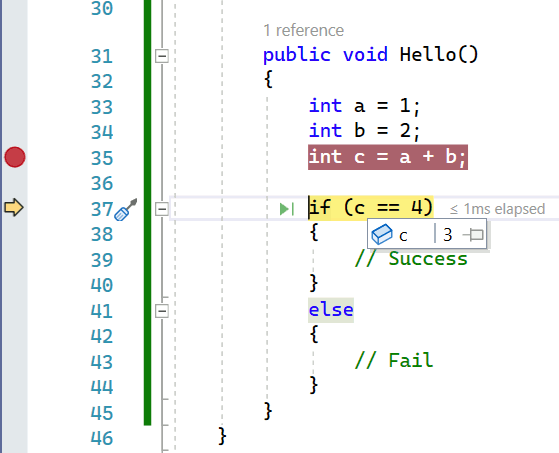Click line number 33
This screenshot has height=453, width=559.
102,107
